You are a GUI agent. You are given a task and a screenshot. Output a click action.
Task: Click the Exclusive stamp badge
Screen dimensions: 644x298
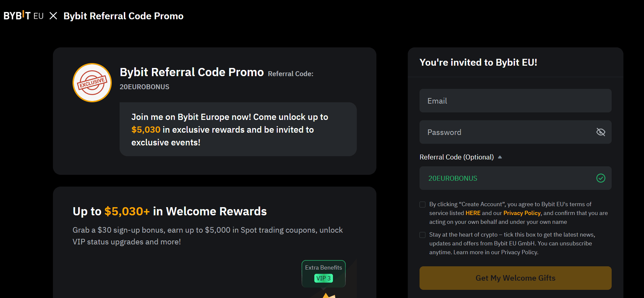[92, 83]
